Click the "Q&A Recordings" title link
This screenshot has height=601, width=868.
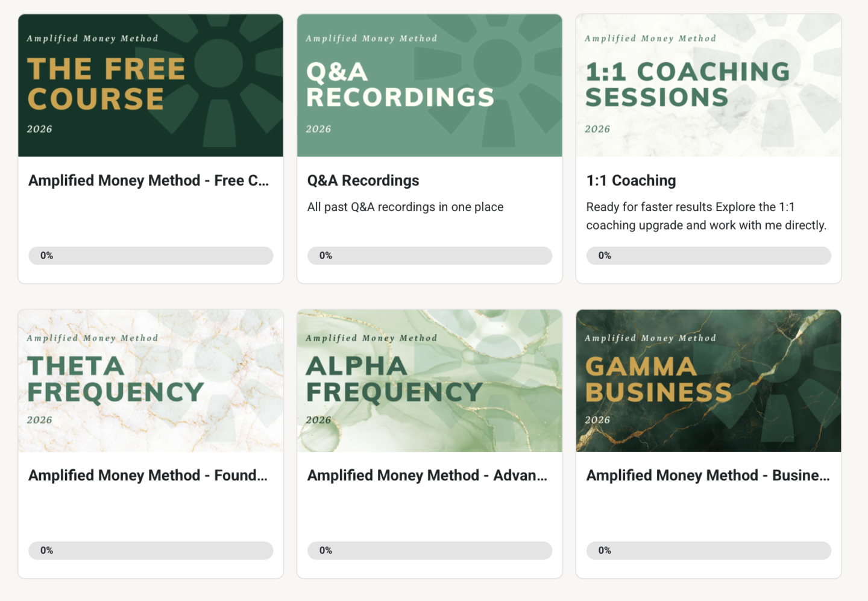tap(363, 181)
